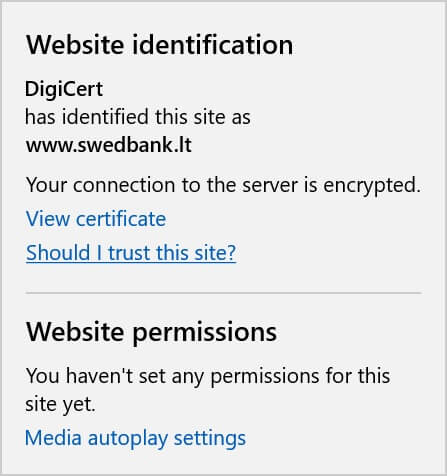Click 'has identified this site as' text
The height and width of the screenshot is (476, 447).
(x=138, y=117)
